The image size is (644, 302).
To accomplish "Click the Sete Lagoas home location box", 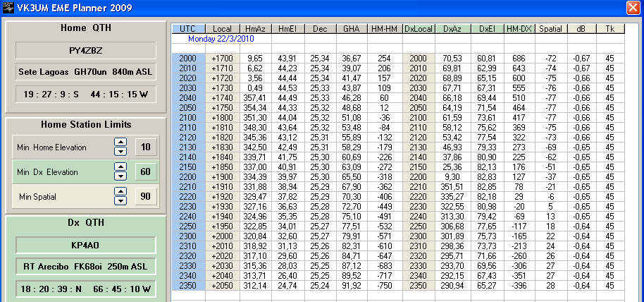I will pos(85,72).
